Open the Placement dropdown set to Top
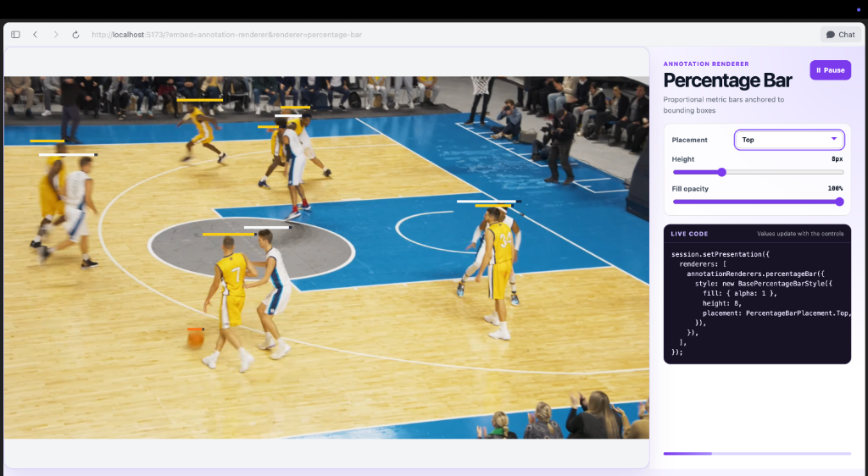This screenshot has width=868, height=476. pos(789,140)
